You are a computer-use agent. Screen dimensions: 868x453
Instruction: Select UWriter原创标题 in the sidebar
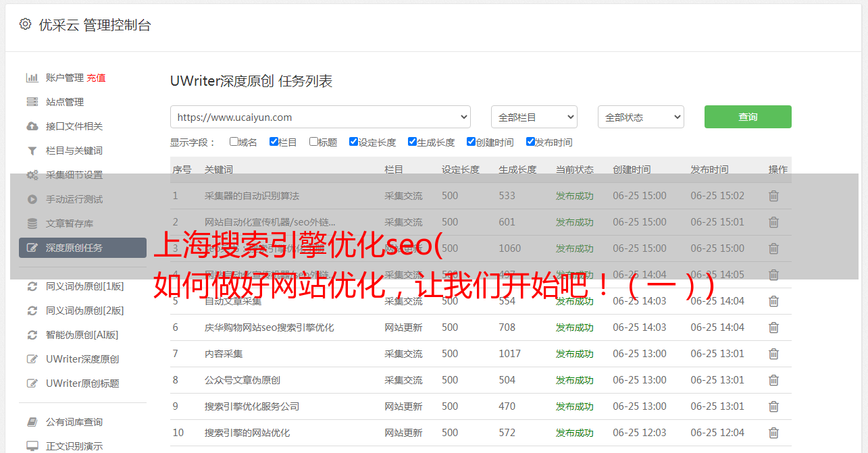pos(82,383)
